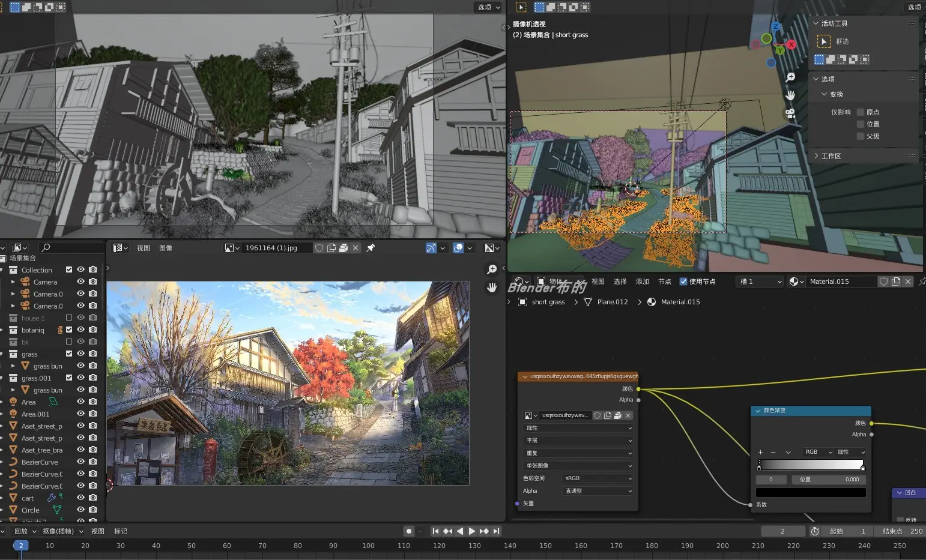
Task: Select the pan hand icon in the image editor
Action: pyautogui.click(x=492, y=288)
